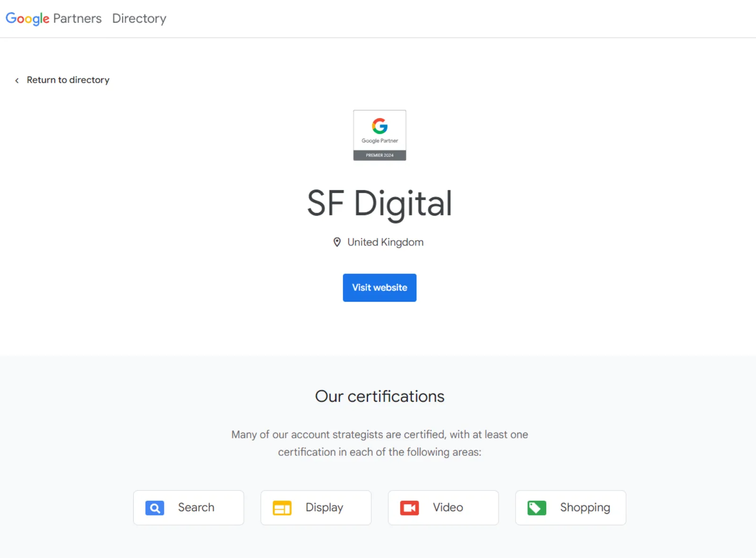Screen dimensions: 756x558
Task: Click the Our certifications heading
Action: (x=379, y=396)
